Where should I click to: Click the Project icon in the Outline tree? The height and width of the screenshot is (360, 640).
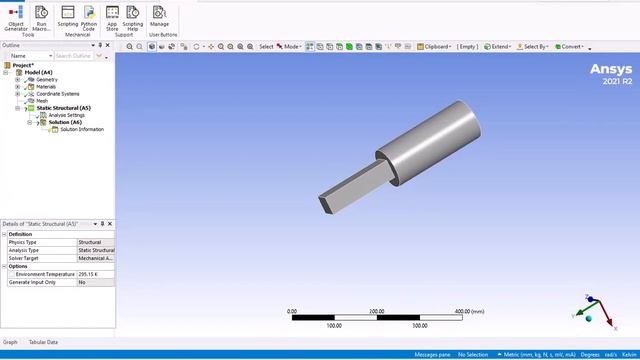(x=7, y=65)
